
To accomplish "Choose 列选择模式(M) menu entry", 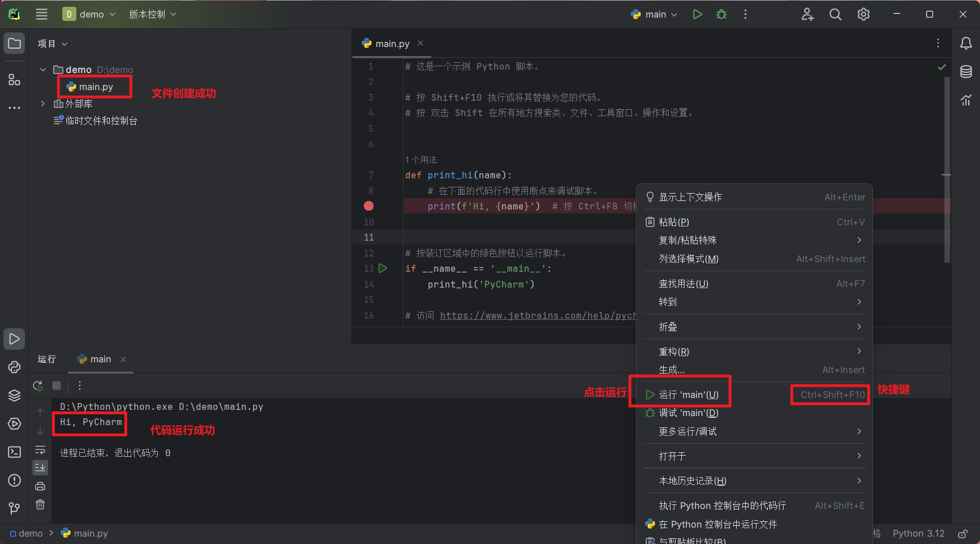I will pyautogui.click(x=755, y=259).
